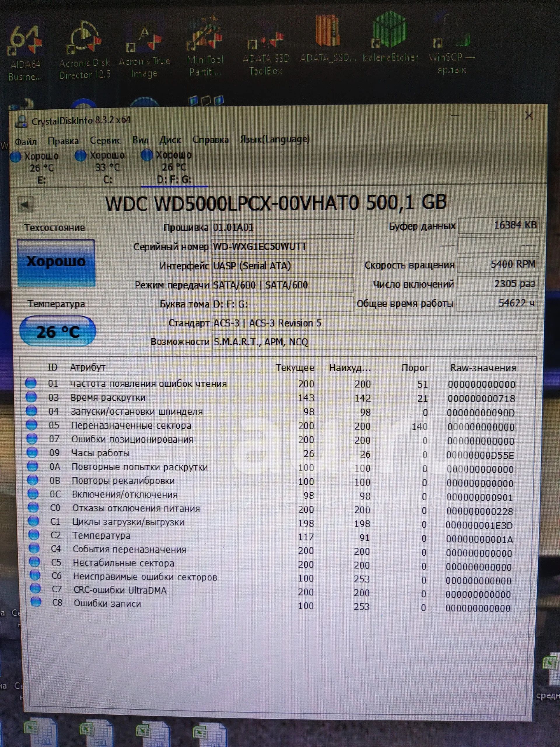
Task: Click status dot of Часы работы row
Action: (32, 452)
